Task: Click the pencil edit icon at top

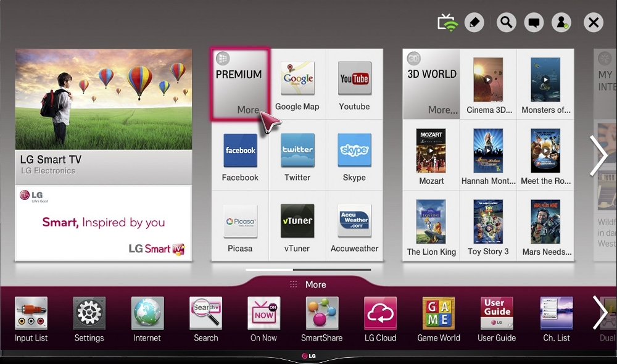Action: 474,22
